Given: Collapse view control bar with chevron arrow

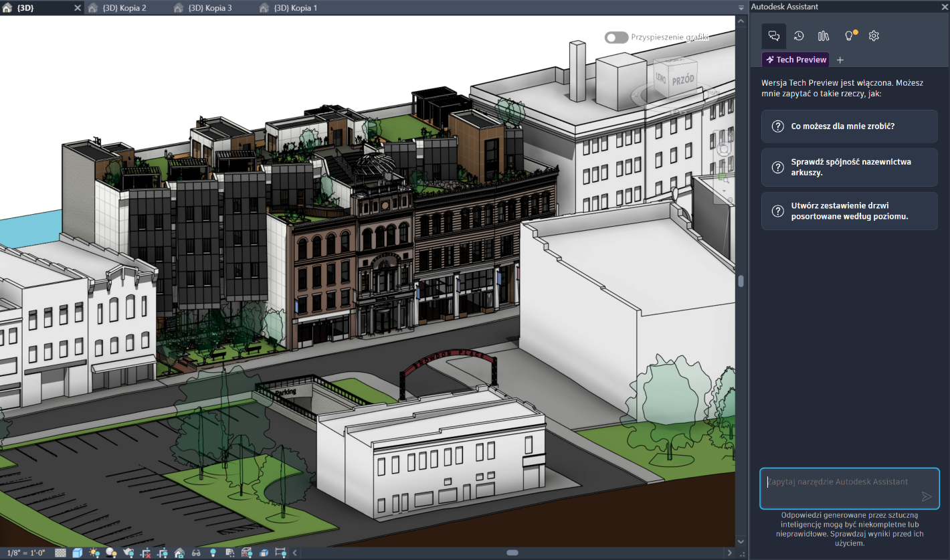Looking at the screenshot, I should [x=294, y=553].
